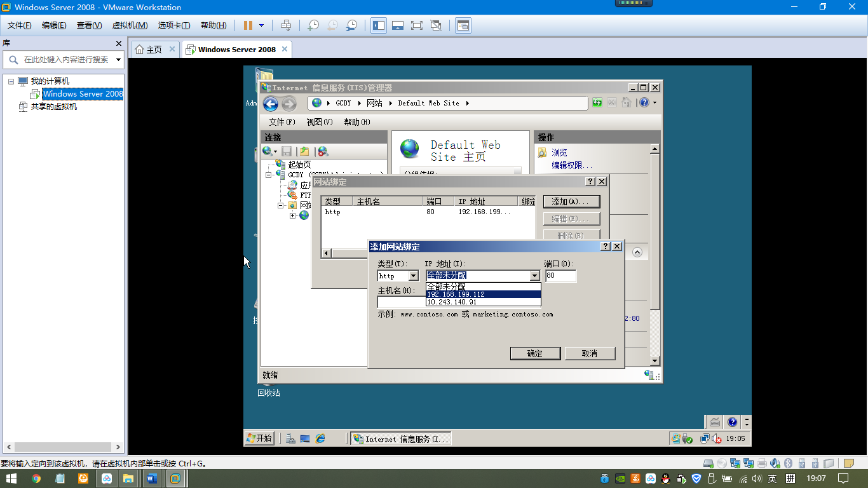Open the IIS 文件(F) menu
Screen dimensions: 868x488
point(282,122)
